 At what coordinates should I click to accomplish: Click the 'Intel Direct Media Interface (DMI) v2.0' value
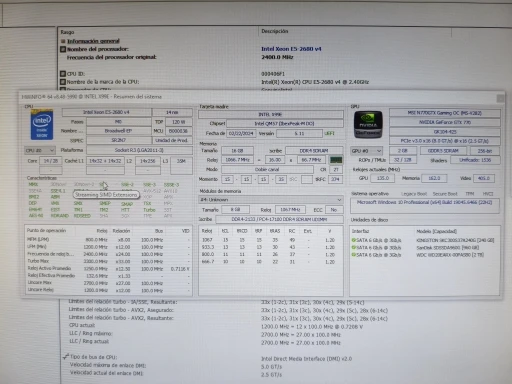pyautogui.click(x=306, y=359)
